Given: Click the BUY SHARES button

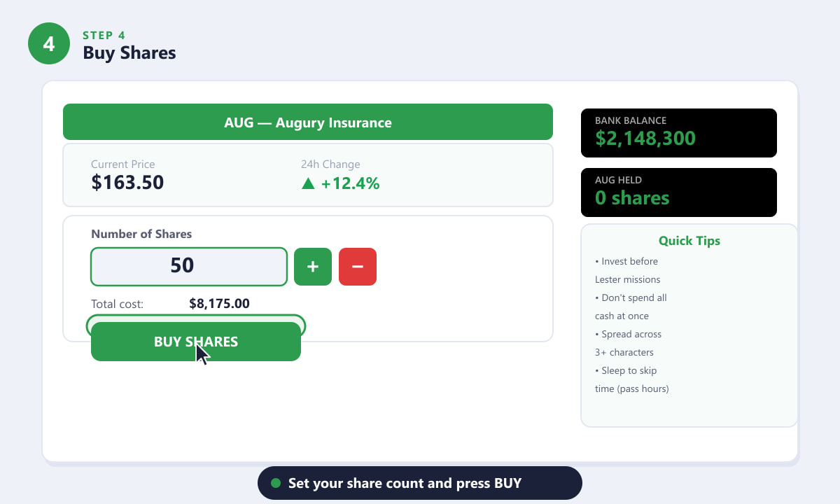Looking at the screenshot, I should tap(196, 342).
